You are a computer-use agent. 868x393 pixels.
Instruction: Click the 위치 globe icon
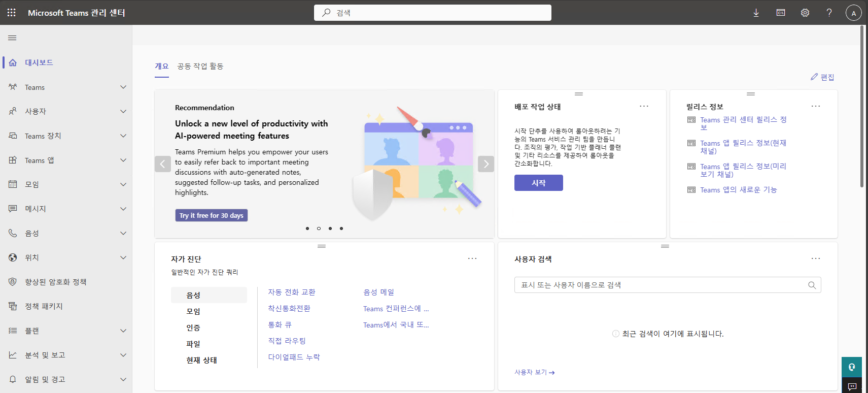click(x=13, y=257)
